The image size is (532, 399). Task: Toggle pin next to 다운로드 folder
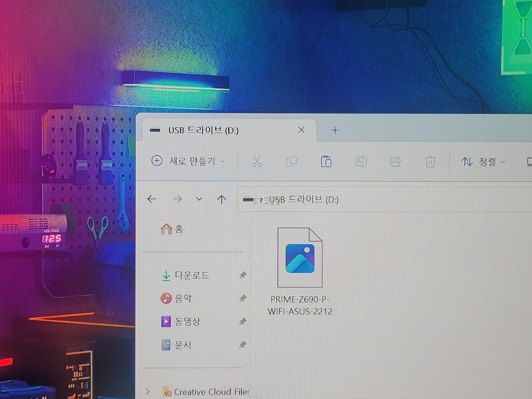click(x=243, y=275)
